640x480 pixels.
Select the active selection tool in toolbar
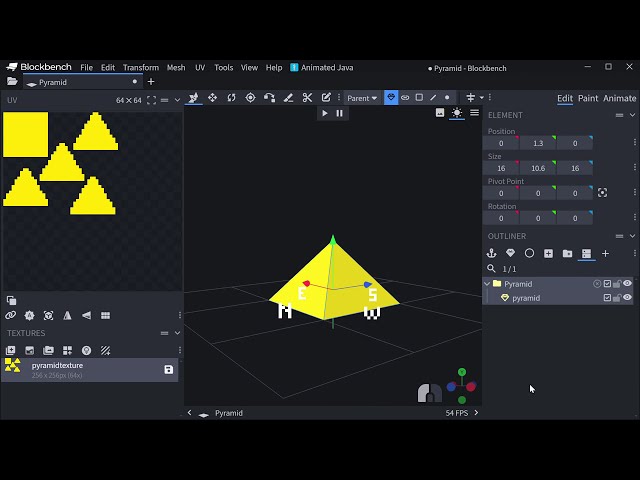[193, 98]
